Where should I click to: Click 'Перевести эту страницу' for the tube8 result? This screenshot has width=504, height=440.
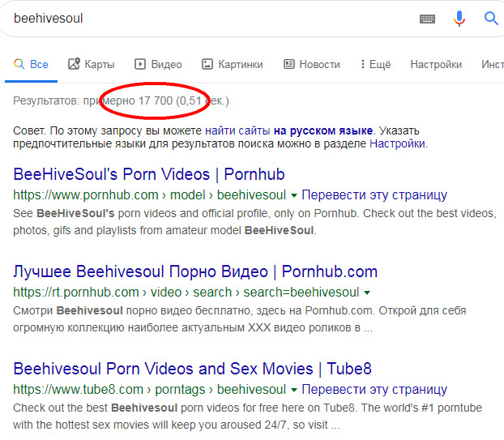pos(374,390)
